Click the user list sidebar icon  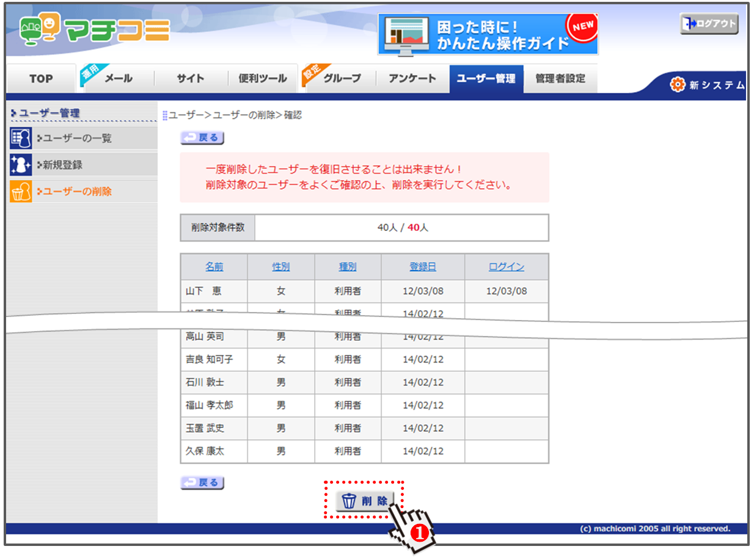tap(21, 139)
